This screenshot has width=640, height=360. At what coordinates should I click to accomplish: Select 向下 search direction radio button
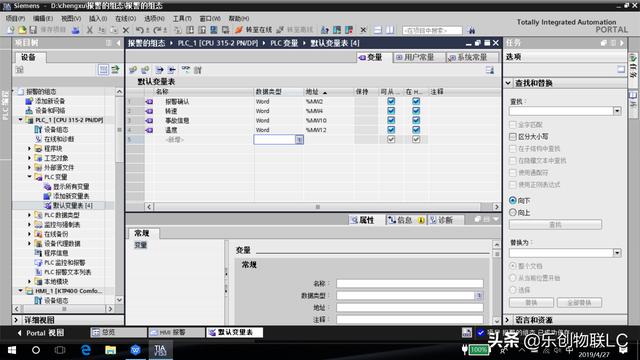pos(513,200)
